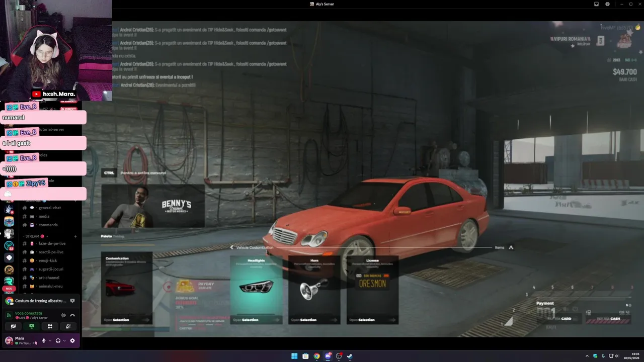Expand the headphone output options arrow
644x362 pixels.
click(64, 341)
